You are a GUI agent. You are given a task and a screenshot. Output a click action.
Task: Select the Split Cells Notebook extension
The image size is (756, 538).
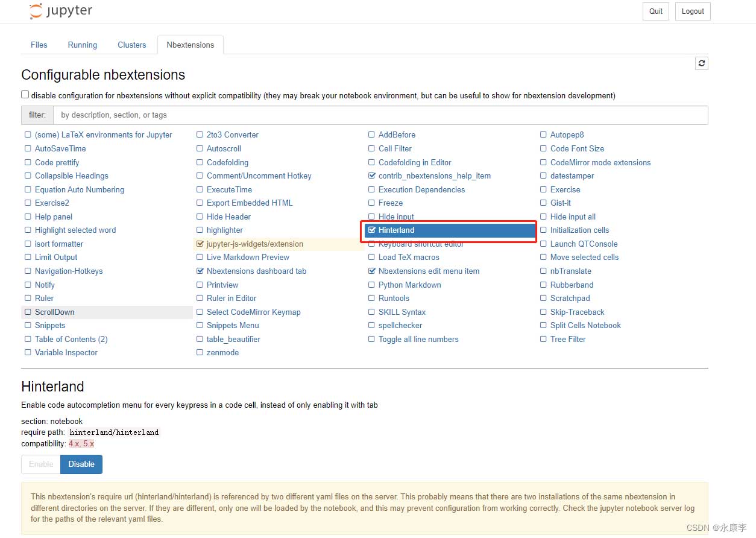pyautogui.click(x=585, y=326)
